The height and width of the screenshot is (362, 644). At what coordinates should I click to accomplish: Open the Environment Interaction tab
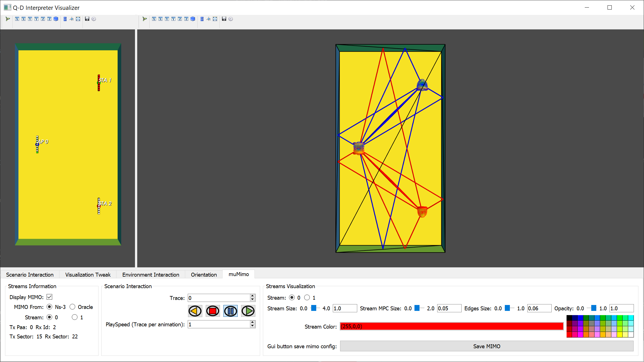(151, 275)
